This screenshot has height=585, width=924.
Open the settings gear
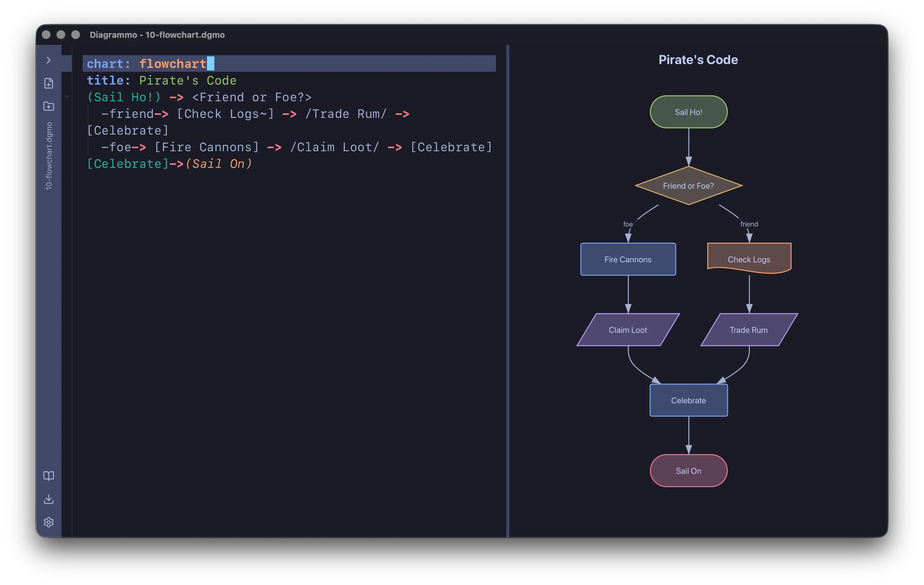click(x=49, y=522)
